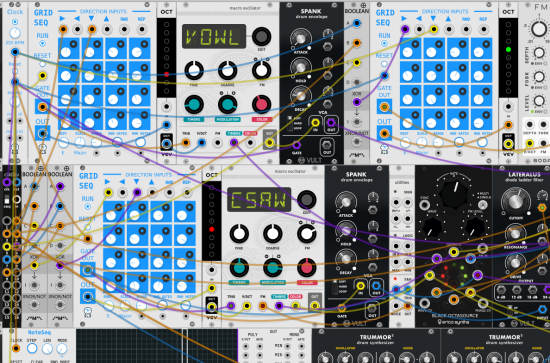Click COLOR knob on CSAW oscillator

pos(306,267)
